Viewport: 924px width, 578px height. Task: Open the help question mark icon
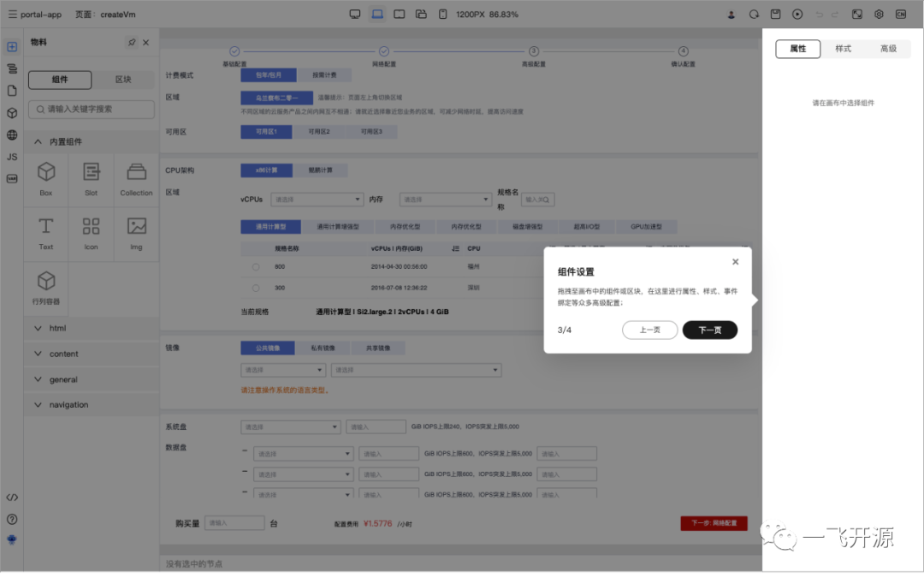[x=12, y=519]
